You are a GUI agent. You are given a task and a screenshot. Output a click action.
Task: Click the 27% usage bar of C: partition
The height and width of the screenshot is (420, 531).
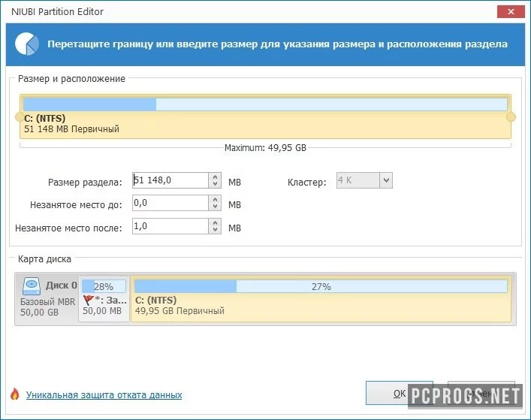click(321, 286)
